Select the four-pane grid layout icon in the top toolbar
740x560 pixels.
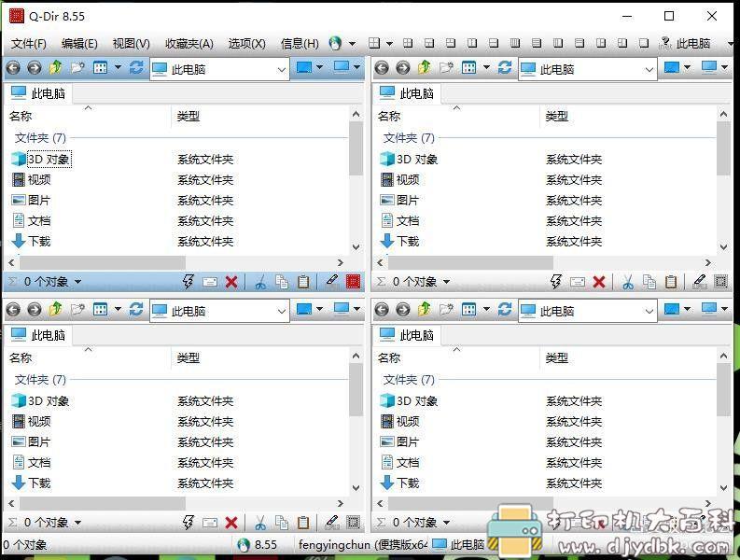[374, 44]
